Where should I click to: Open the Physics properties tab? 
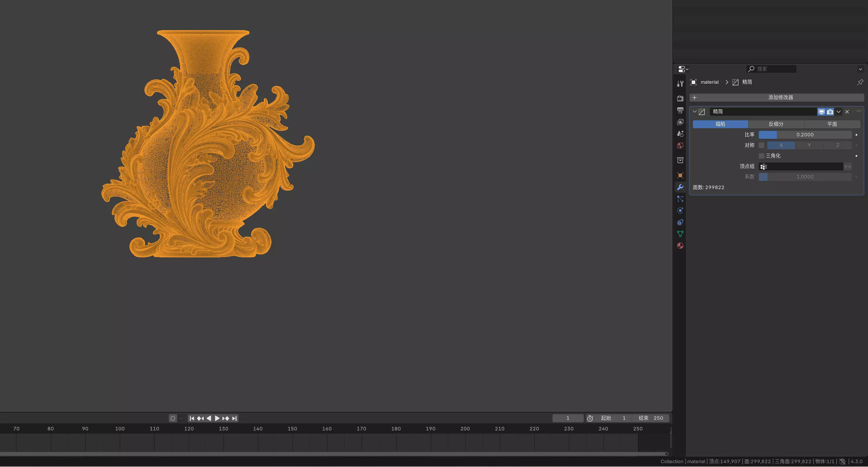680,211
